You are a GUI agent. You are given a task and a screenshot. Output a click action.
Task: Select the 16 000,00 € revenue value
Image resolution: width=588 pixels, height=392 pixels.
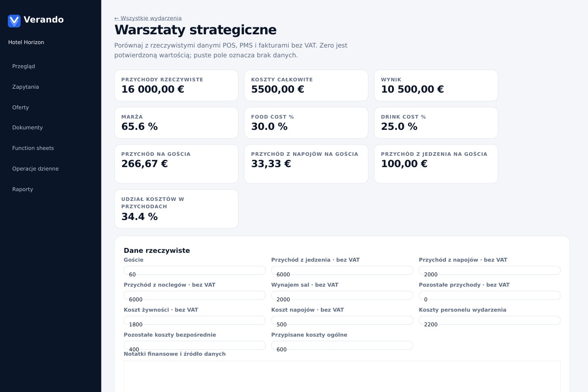[x=153, y=89]
